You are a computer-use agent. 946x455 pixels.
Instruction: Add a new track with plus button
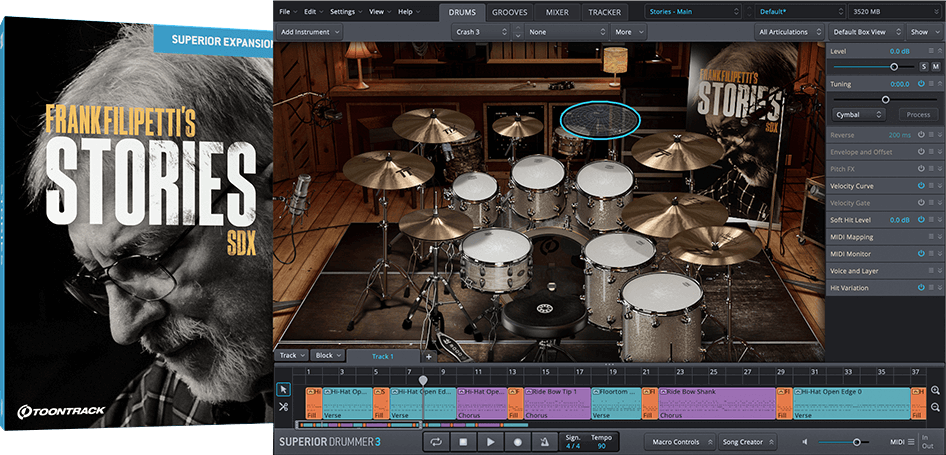[429, 356]
